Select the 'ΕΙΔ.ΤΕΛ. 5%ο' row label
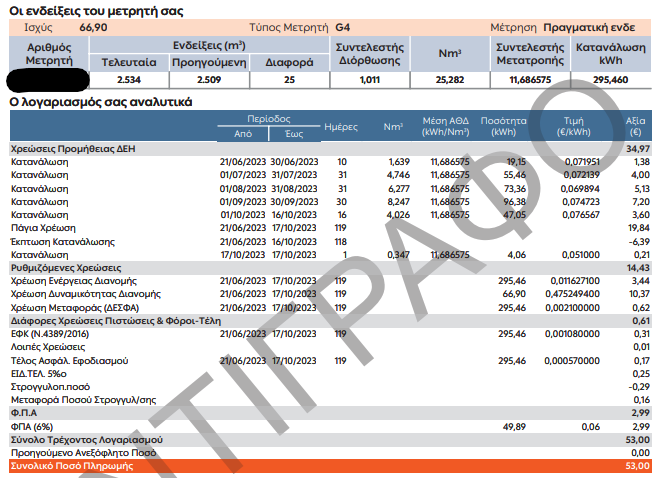 coord(39,374)
